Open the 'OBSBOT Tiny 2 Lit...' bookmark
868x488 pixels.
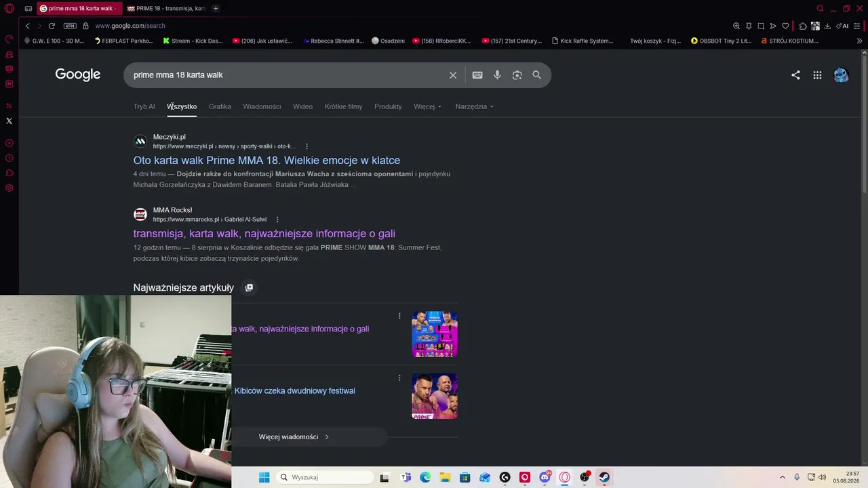pyautogui.click(x=721, y=41)
